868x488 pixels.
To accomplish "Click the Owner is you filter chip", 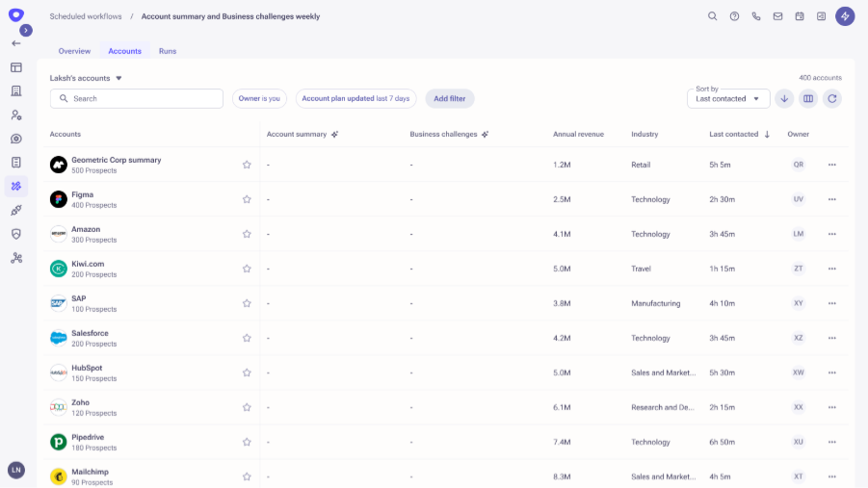I will tap(259, 98).
